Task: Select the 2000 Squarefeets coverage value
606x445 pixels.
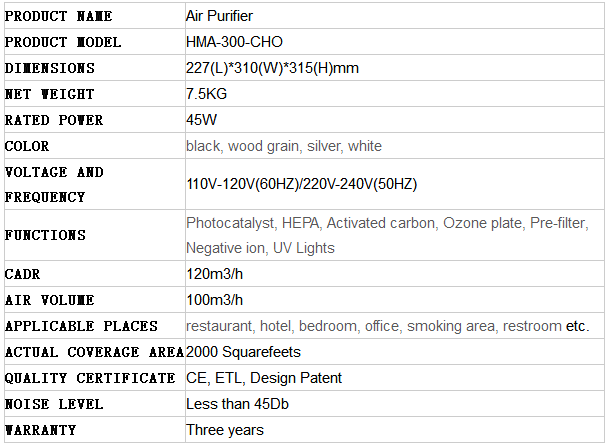Action: [x=243, y=352]
